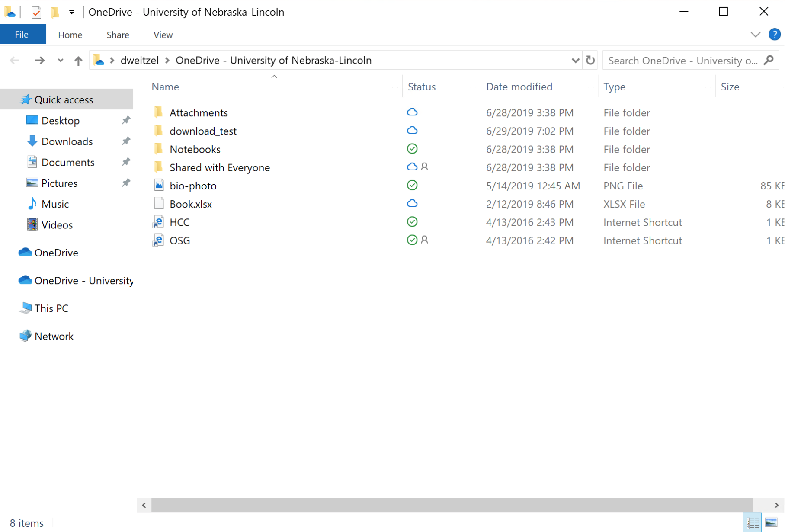Open the address bar history dropdown
785x532 pixels.
coord(575,61)
